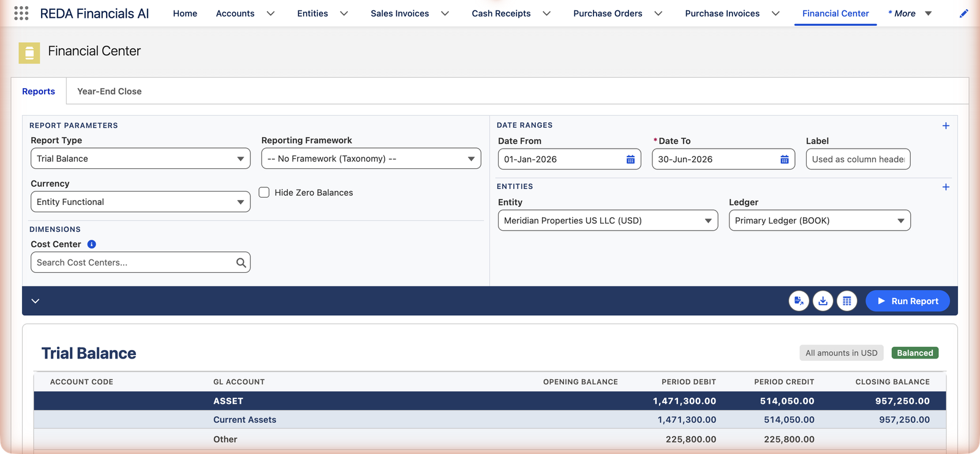Open the Accounts navigation link

click(235, 13)
